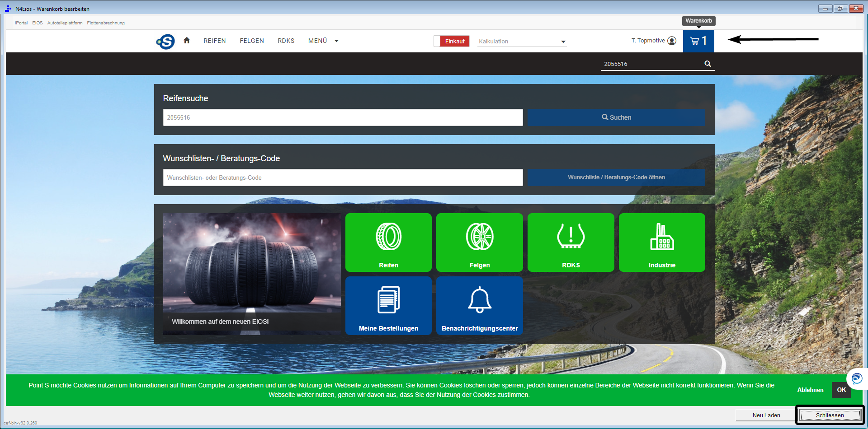Switch to the EiOS tab
868x429 pixels.
(x=38, y=23)
